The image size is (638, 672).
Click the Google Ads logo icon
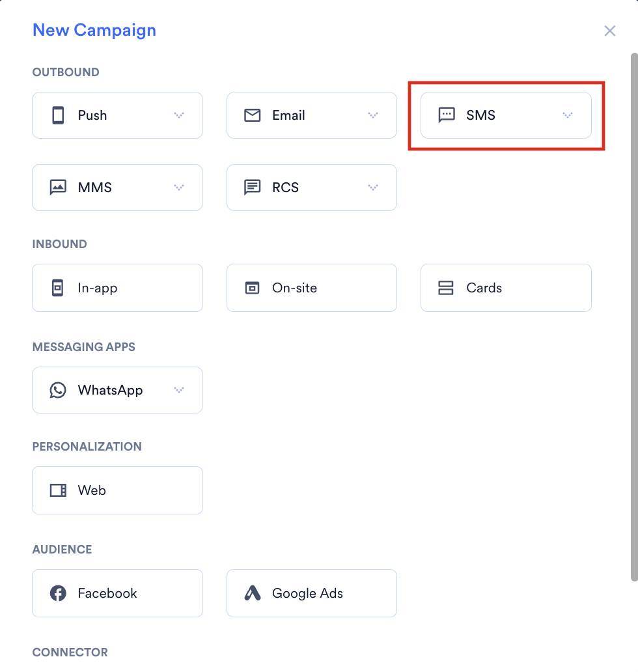pyautogui.click(x=253, y=593)
